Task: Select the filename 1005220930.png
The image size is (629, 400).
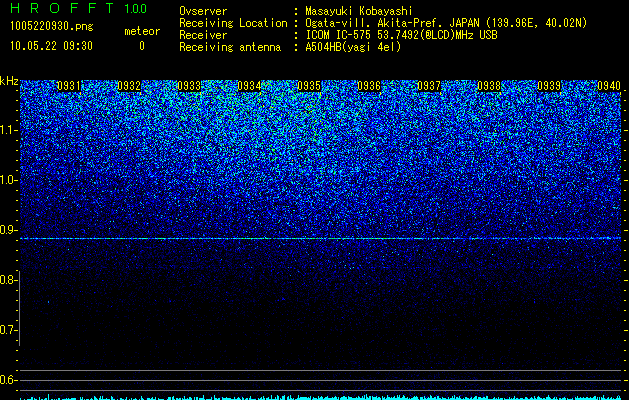Action: point(52,27)
